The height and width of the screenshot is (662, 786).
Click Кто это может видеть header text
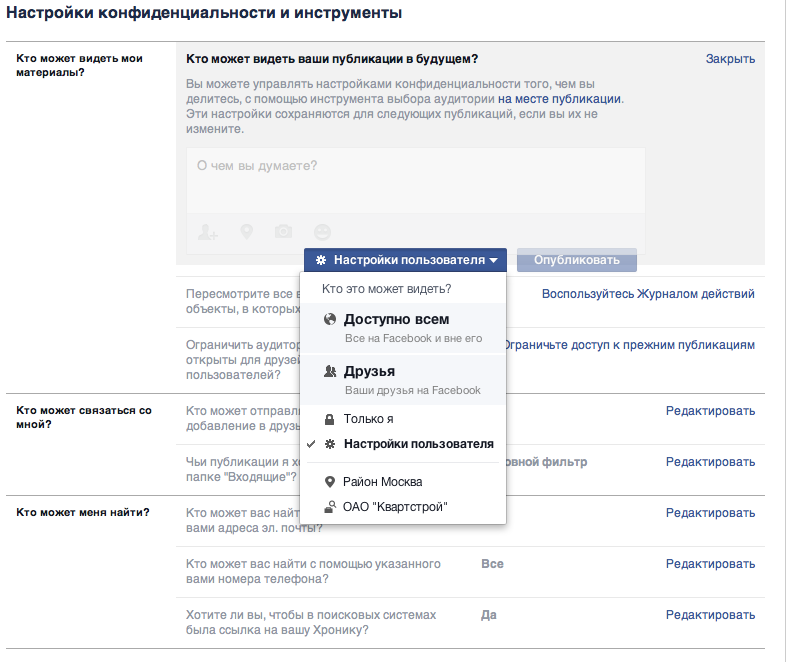(386, 289)
